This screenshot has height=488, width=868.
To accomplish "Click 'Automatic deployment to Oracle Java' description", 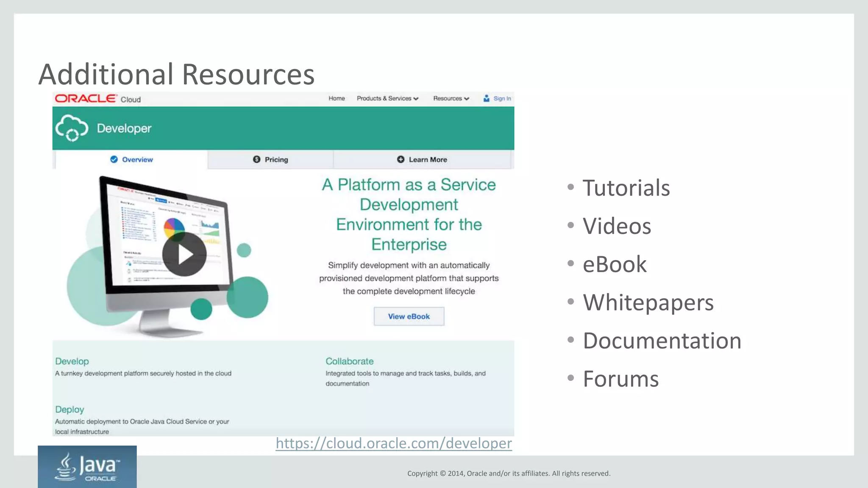I will click(142, 427).
